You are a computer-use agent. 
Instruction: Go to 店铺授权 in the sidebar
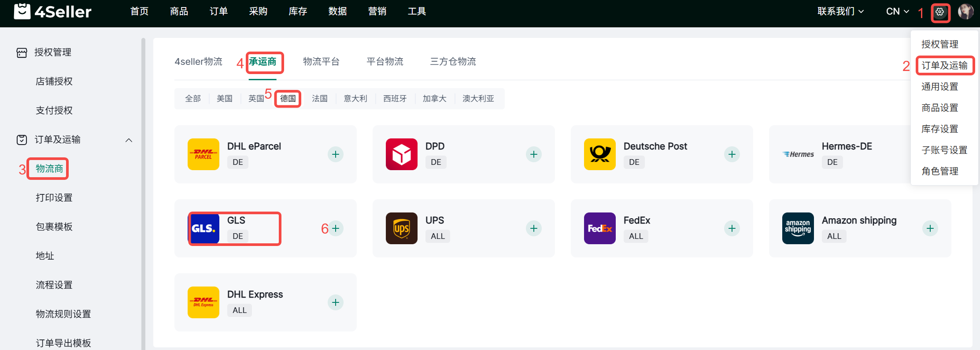pyautogui.click(x=54, y=82)
